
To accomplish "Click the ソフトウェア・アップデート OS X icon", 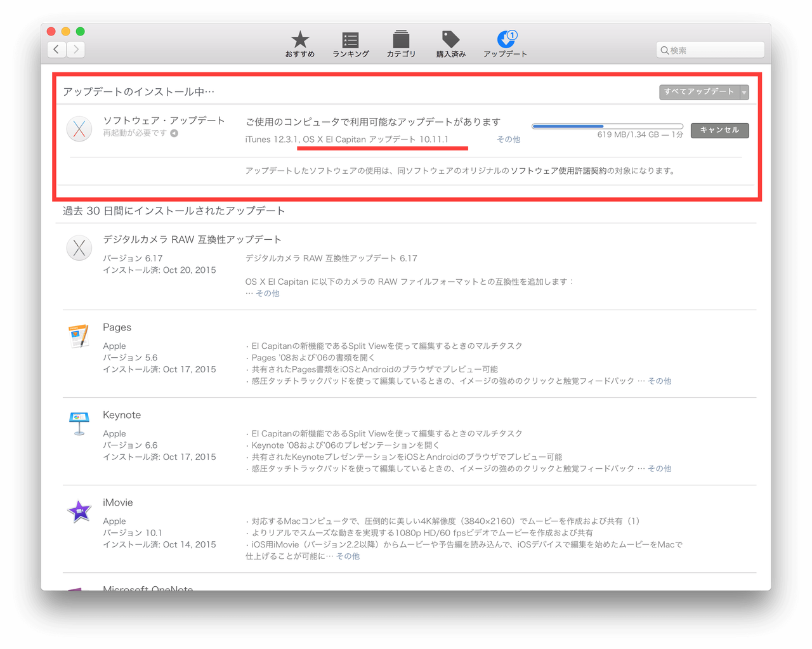I will [x=79, y=129].
